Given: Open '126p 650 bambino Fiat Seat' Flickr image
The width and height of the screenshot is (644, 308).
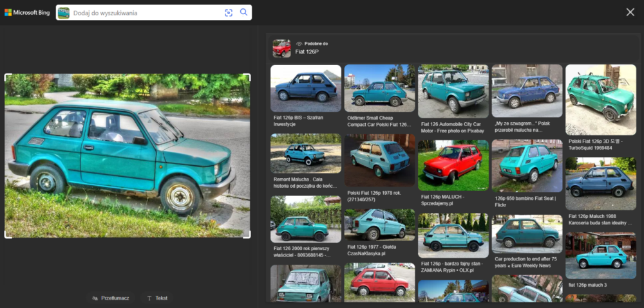Looking at the screenshot, I should [x=527, y=165].
